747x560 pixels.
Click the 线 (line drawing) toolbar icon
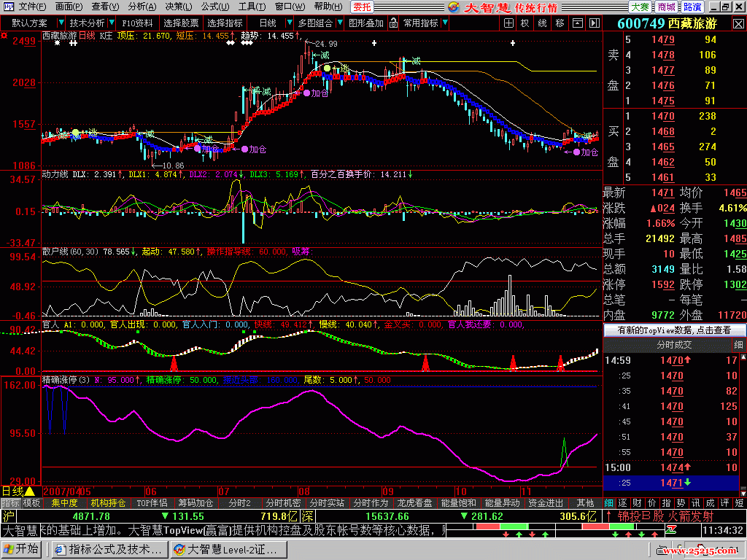coord(542,23)
